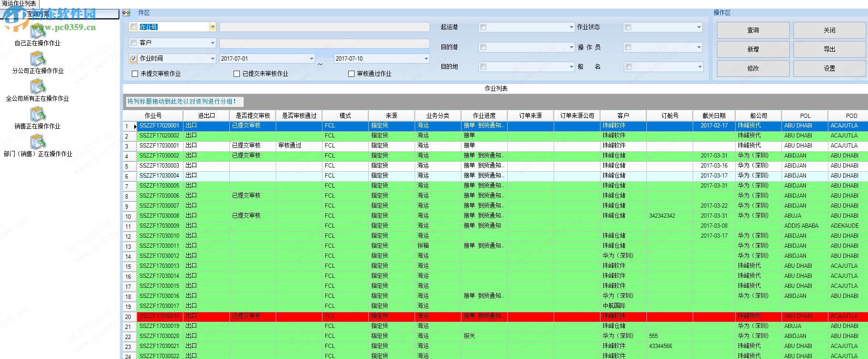Switch to the 海运作业列表 tab
This screenshot has height=359, width=868.
(x=19, y=4)
